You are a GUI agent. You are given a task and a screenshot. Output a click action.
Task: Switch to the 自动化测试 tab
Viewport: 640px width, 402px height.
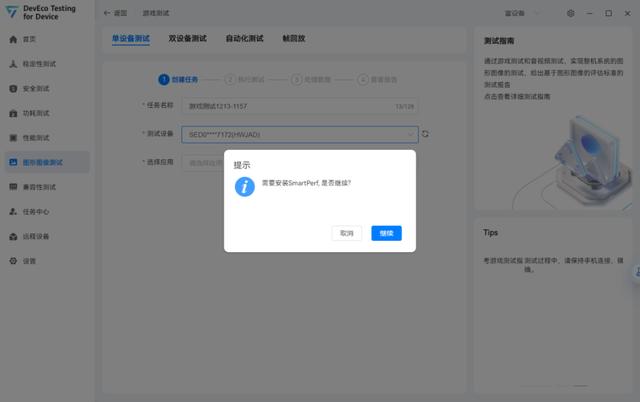click(244, 38)
